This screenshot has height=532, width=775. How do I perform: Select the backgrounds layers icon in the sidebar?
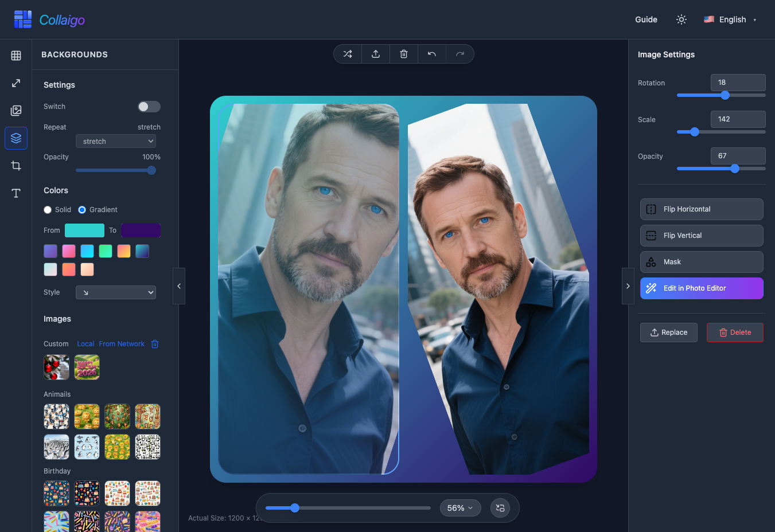16,138
